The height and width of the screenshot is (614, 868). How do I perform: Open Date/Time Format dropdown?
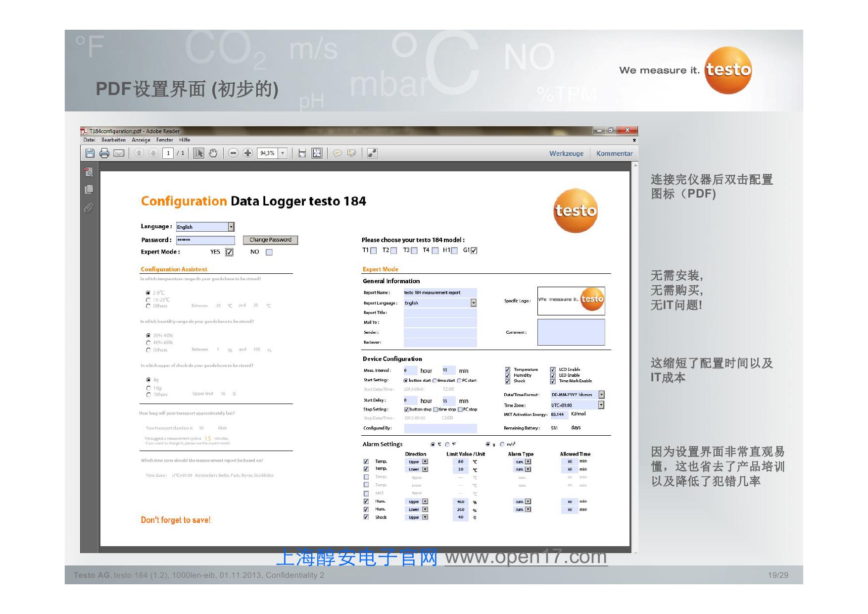(x=601, y=395)
